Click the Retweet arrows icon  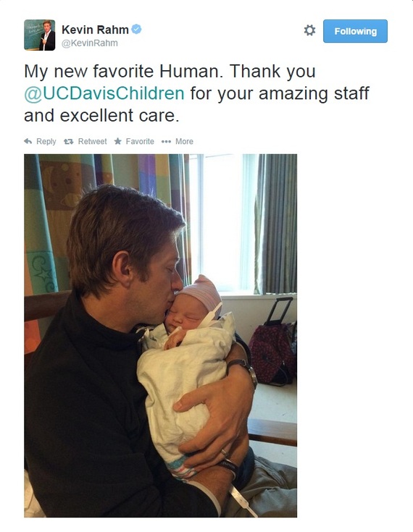[x=69, y=141]
